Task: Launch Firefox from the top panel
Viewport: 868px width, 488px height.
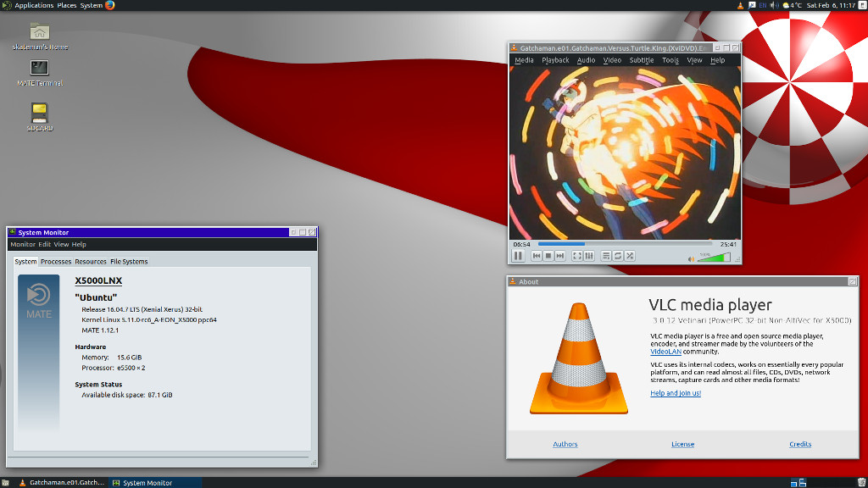Action: pos(109,5)
